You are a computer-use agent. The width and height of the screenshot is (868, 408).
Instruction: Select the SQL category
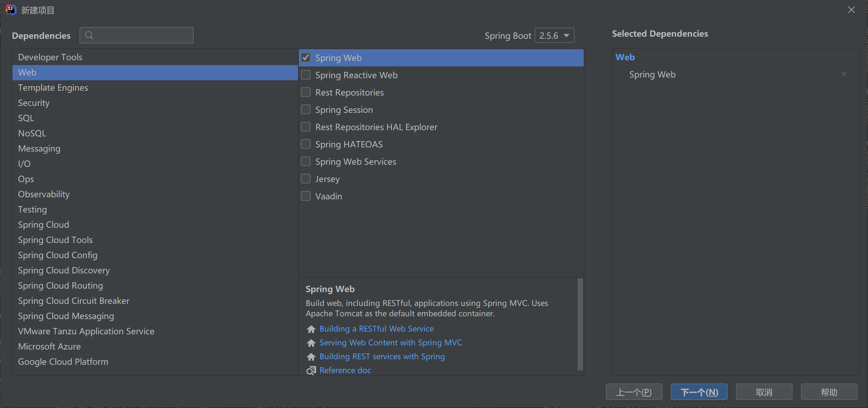[x=26, y=117]
